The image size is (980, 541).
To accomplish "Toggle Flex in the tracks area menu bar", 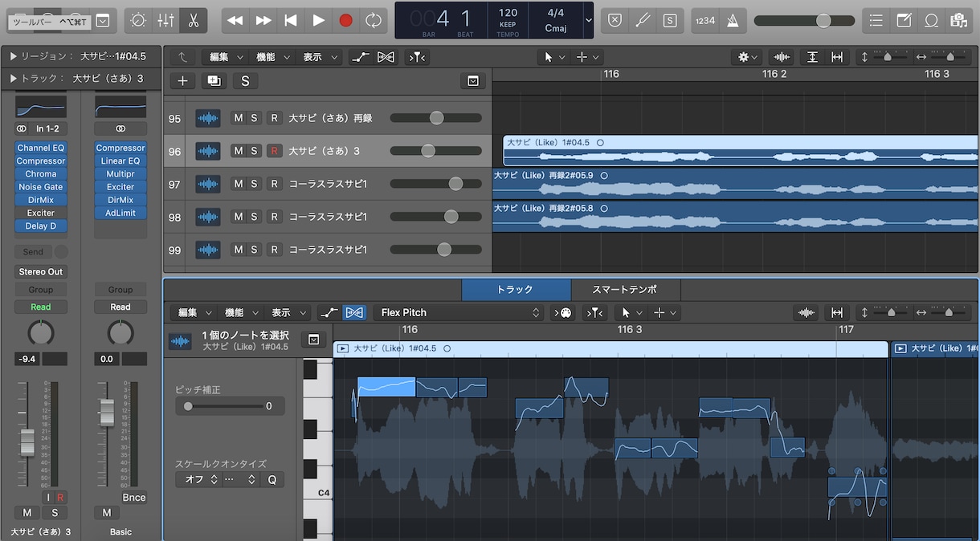I will [x=386, y=57].
